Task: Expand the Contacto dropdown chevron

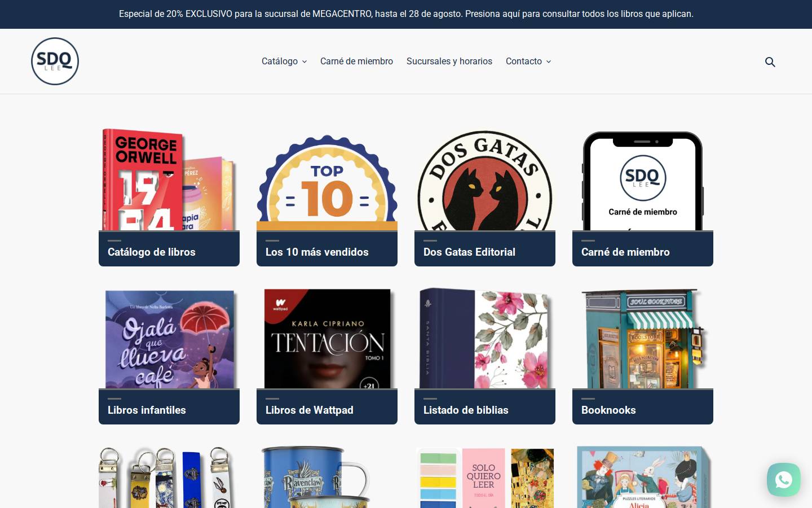Action: (x=549, y=62)
